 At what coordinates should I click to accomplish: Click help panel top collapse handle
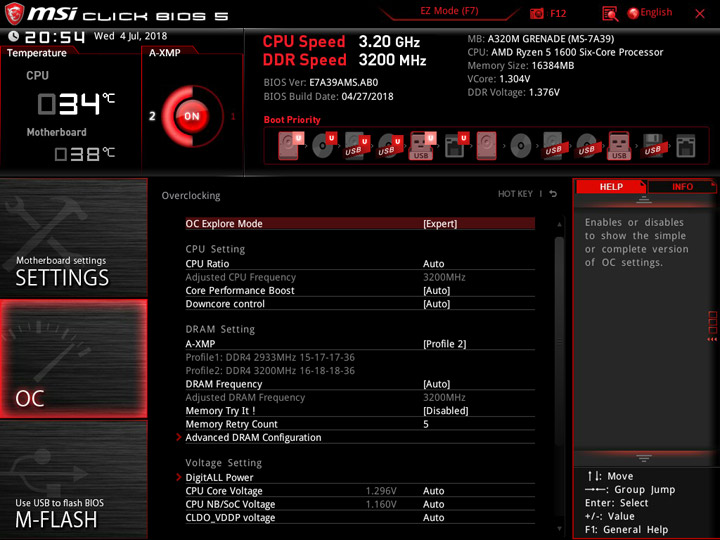tap(644, 200)
